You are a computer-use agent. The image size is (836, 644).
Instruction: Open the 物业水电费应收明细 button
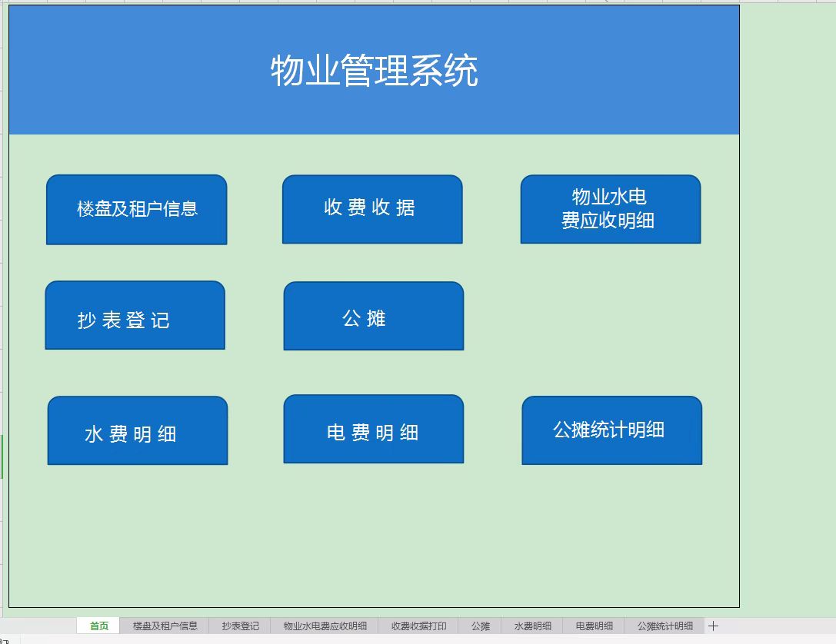[x=611, y=208]
